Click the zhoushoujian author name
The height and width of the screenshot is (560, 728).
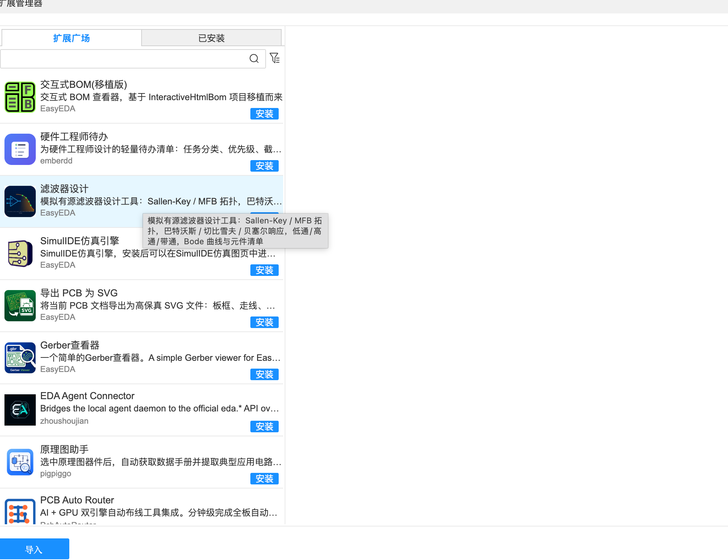(64, 421)
